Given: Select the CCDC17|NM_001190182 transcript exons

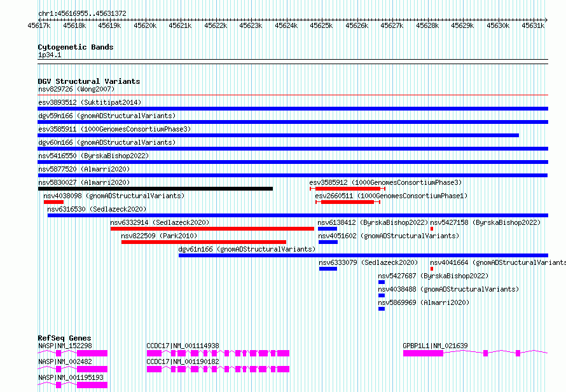Looking at the screenshot, I should pyautogui.click(x=218, y=369).
